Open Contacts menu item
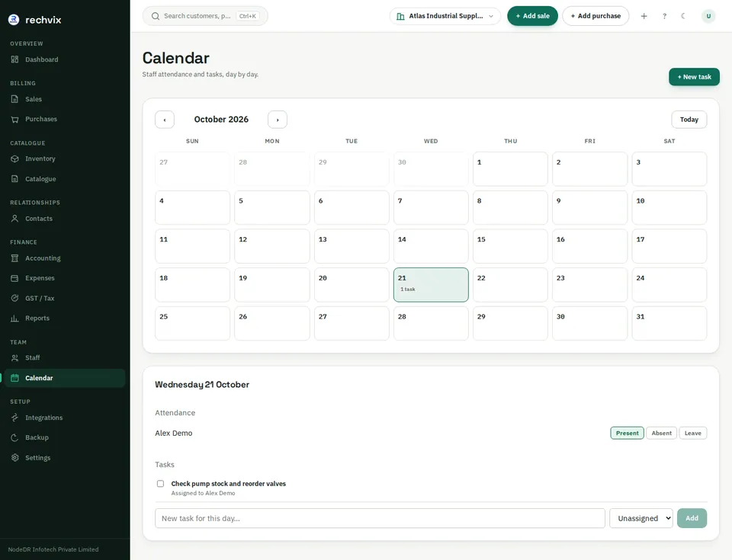The width and height of the screenshot is (732, 560). click(x=64, y=219)
